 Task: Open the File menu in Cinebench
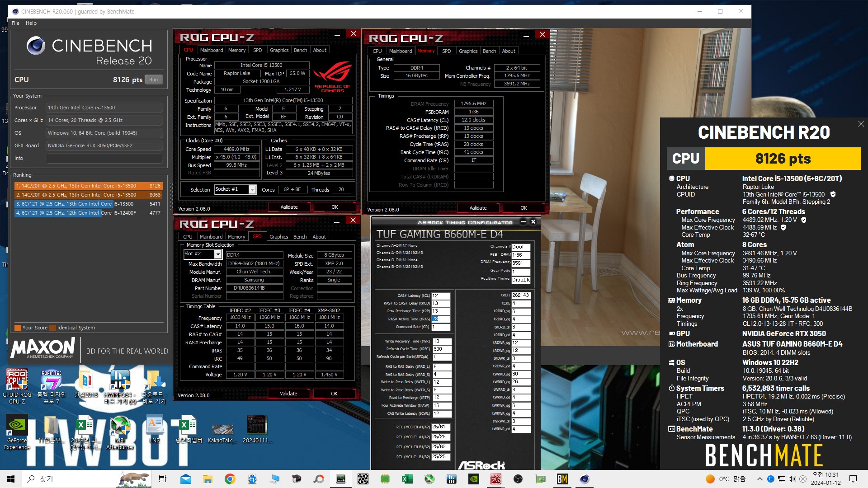click(x=15, y=23)
